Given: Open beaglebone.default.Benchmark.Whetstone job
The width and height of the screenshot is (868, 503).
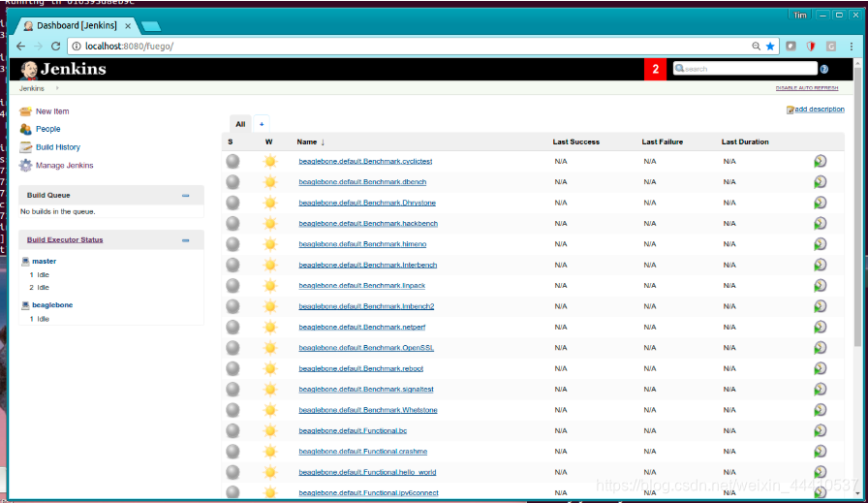Looking at the screenshot, I should coord(368,410).
